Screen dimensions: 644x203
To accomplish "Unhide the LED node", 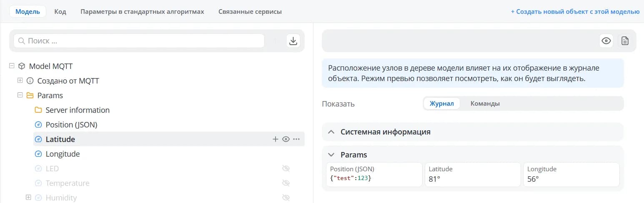I will click(286, 168).
